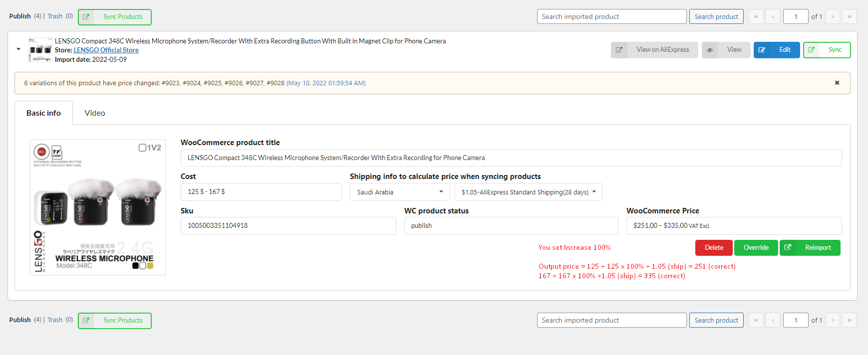This screenshot has height=355, width=868.
Task: Click the Reimport button
Action: click(810, 248)
